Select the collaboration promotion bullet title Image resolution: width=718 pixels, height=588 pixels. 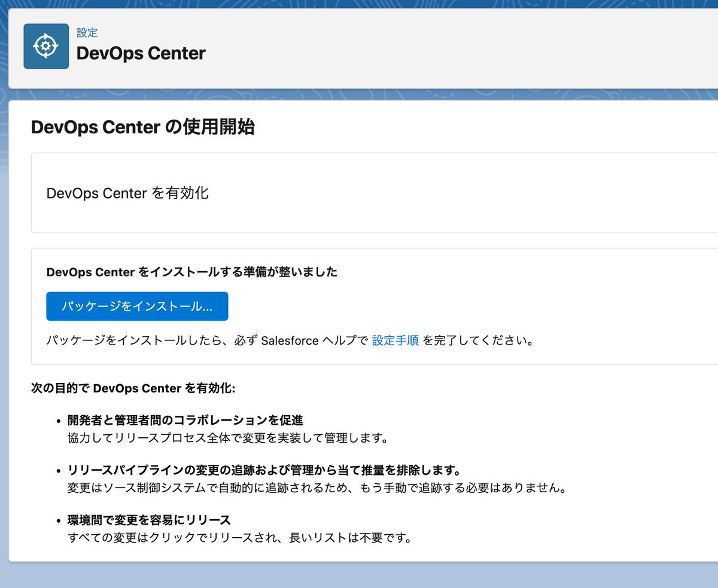[184, 419]
